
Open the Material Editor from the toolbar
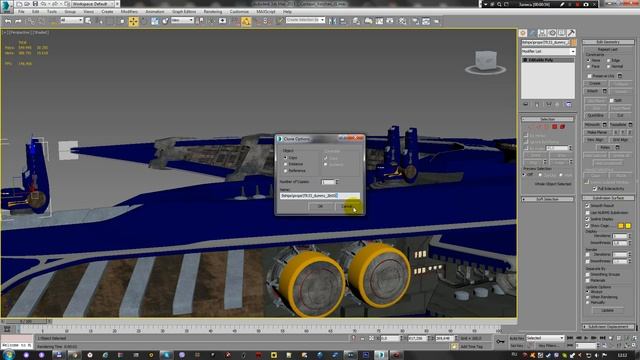click(402, 21)
